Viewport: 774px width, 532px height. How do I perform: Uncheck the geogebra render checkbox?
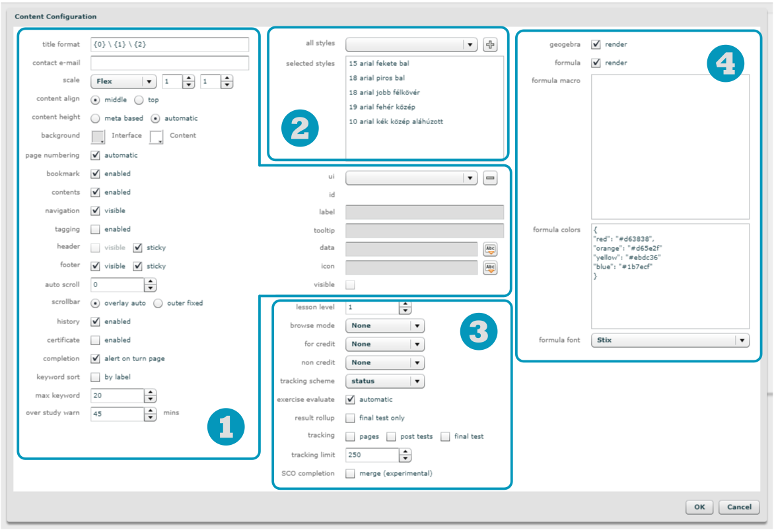click(596, 45)
